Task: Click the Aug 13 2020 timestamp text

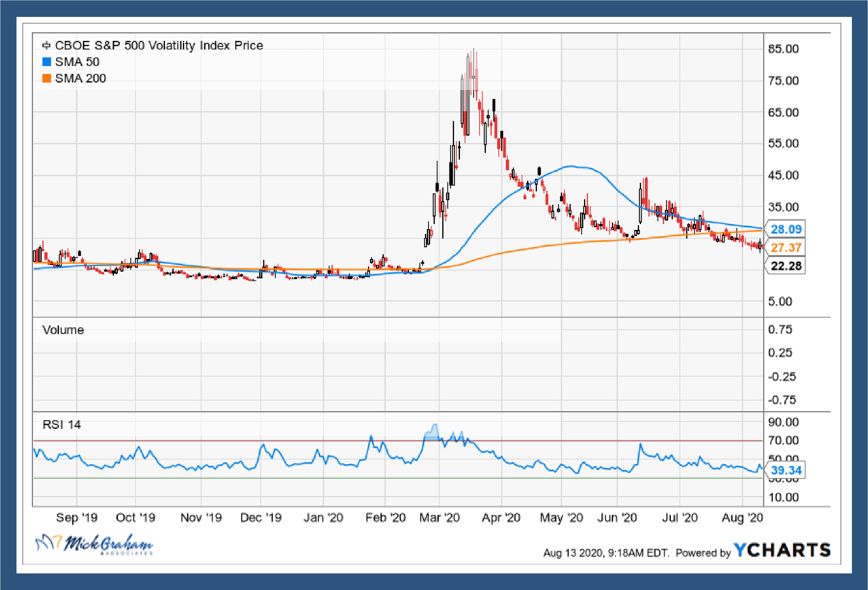Action: click(x=606, y=553)
